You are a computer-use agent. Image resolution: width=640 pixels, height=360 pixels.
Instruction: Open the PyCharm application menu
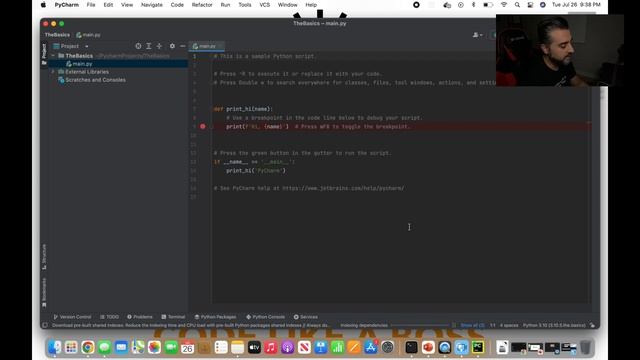pos(67,5)
